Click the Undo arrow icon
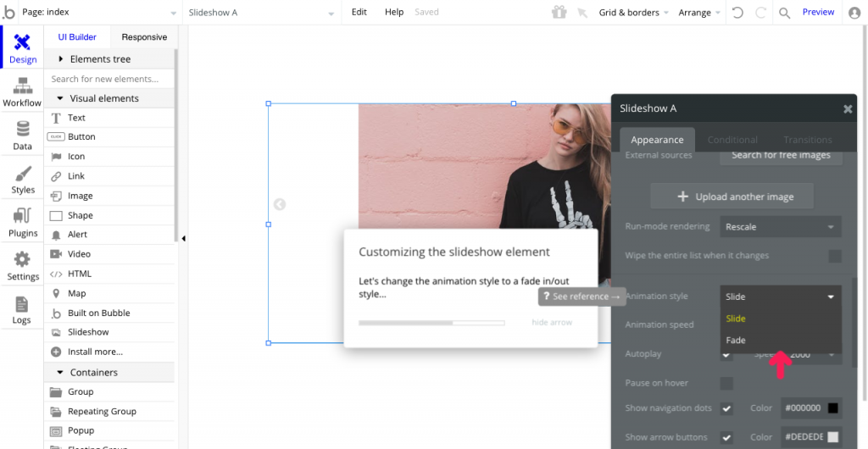This screenshot has height=449, width=868. [x=737, y=12]
